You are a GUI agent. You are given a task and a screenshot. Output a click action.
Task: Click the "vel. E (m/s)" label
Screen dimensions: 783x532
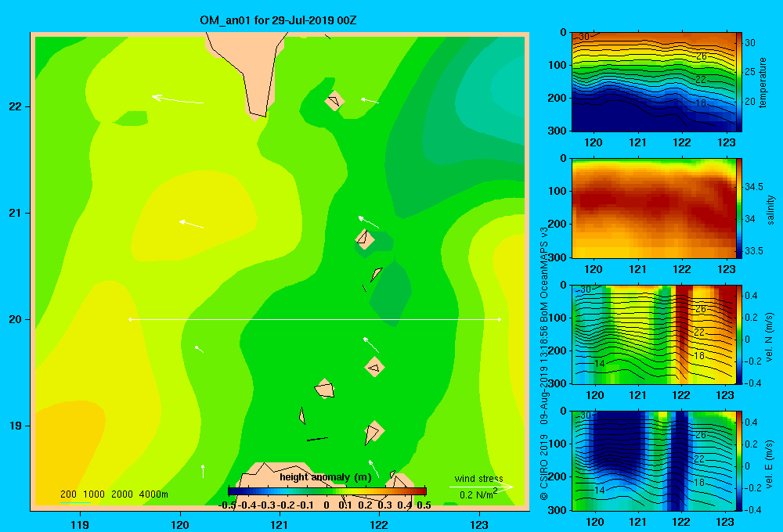(x=769, y=464)
